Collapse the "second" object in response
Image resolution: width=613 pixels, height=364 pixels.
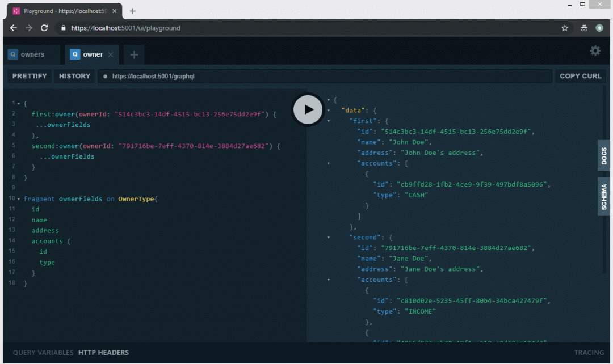(329, 238)
